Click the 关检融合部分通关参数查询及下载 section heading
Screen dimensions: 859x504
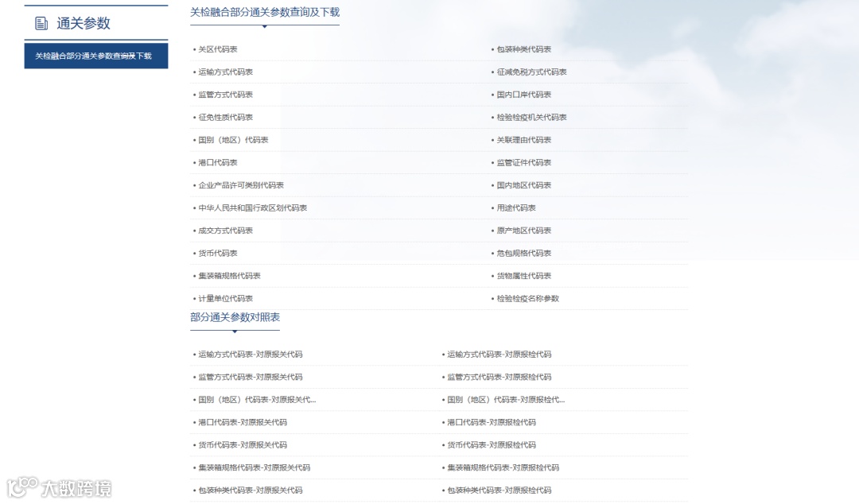(265, 12)
